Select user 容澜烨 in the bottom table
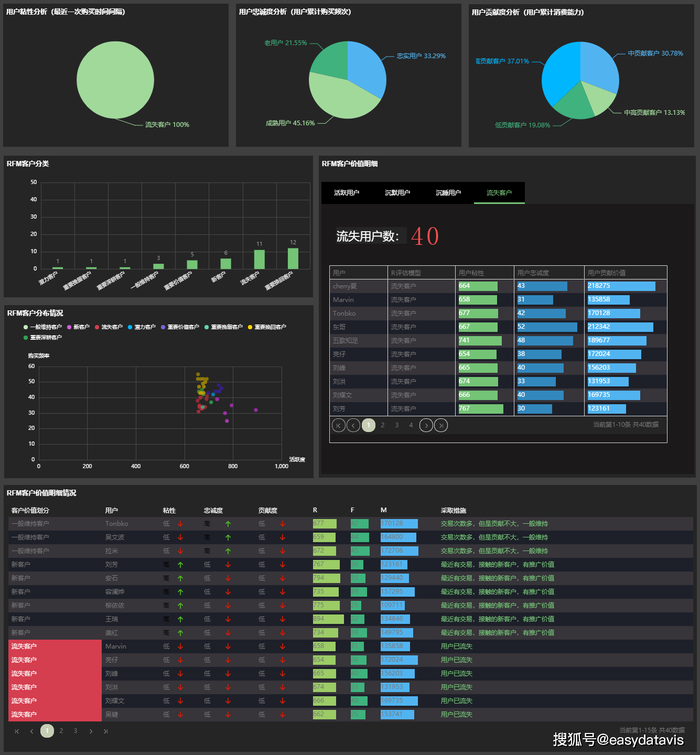Viewport: 700px width, 755px height. pos(115,592)
